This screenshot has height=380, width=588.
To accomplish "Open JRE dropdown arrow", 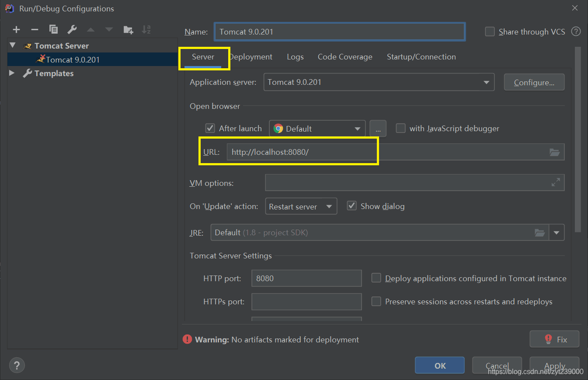I will click(x=557, y=233).
